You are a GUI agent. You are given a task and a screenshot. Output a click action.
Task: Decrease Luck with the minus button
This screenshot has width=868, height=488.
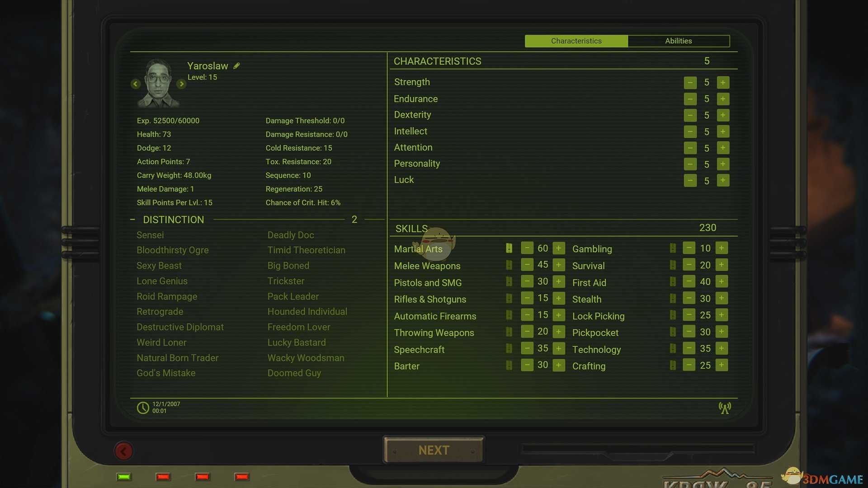click(690, 181)
